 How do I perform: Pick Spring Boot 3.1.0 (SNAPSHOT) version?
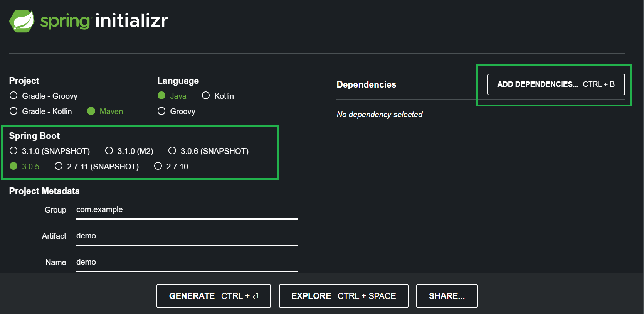pyautogui.click(x=14, y=151)
